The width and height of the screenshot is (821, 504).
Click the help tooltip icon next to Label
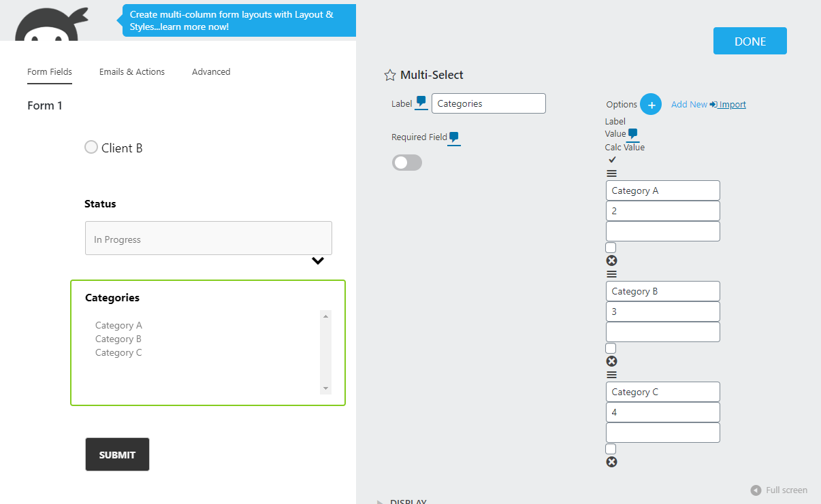[420, 101]
